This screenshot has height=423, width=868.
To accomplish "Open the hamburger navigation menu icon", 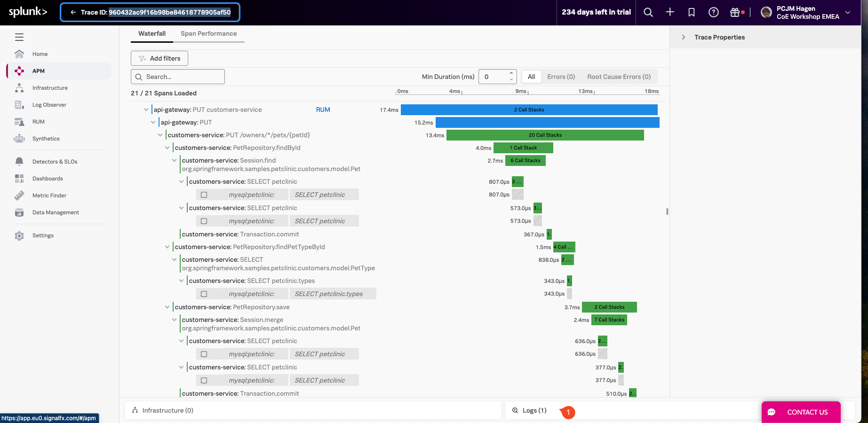I will 19,37.
